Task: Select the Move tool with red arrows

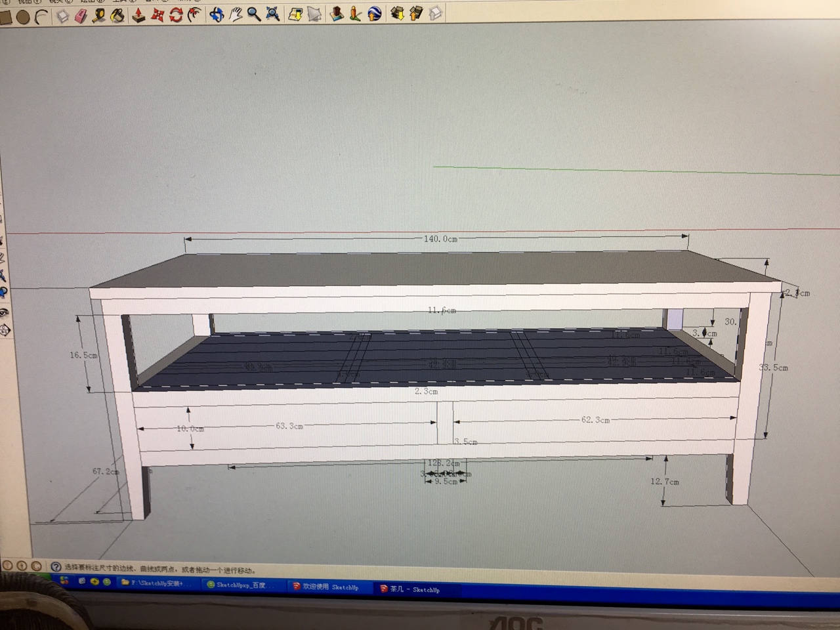Action: pyautogui.click(x=157, y=14)
